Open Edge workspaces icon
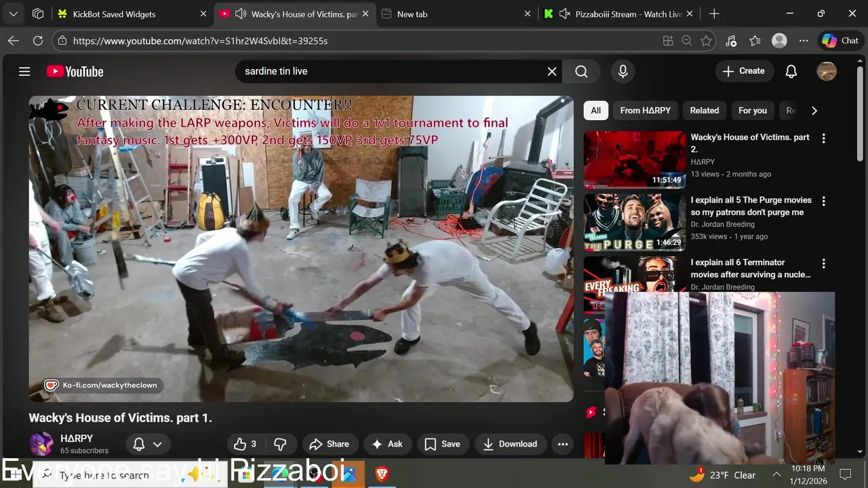Viewport: 868px width, 488px height. tap(38, 14)
